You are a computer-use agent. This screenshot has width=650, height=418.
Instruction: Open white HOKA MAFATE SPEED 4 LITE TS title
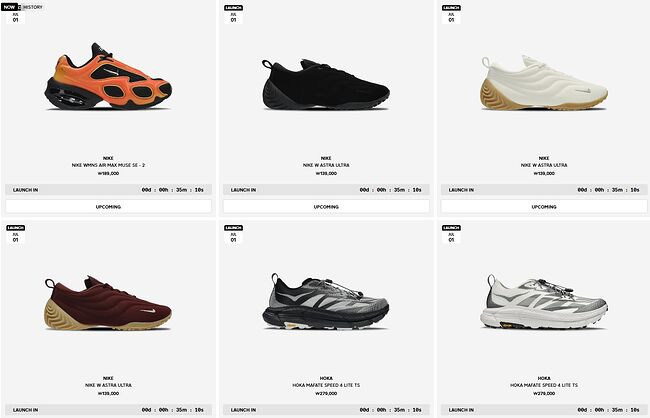[x=544, y=385]
